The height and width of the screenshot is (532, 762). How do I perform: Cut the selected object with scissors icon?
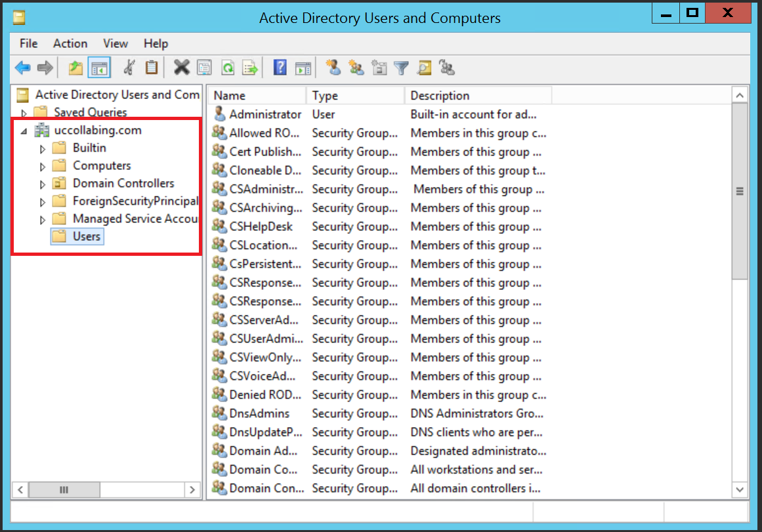coord(129,68)
